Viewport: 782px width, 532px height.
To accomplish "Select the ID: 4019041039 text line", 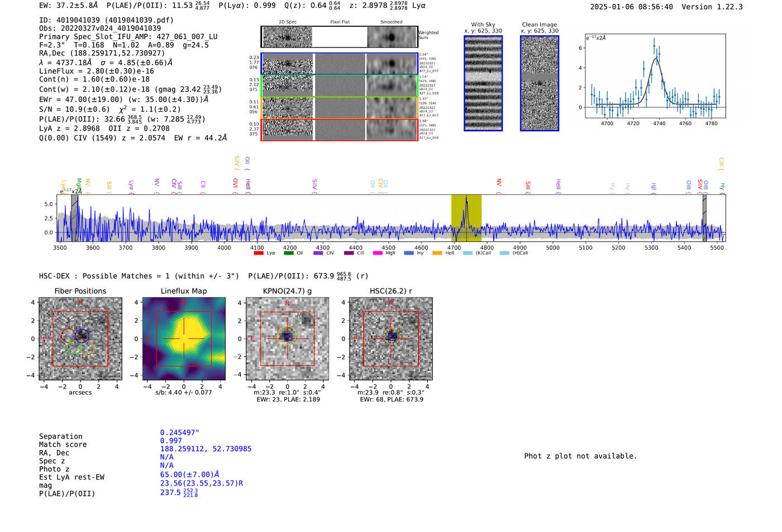I will tap(106, 20).
